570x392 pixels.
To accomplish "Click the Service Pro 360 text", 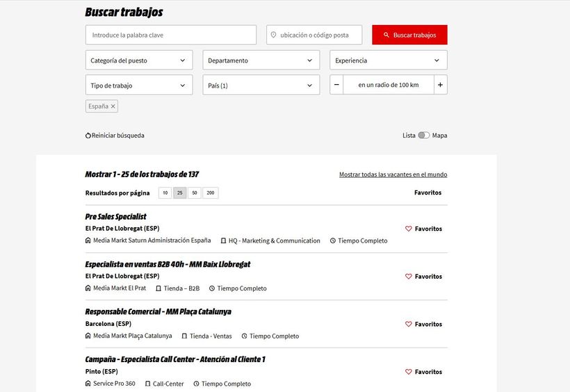I will point(114,383).
